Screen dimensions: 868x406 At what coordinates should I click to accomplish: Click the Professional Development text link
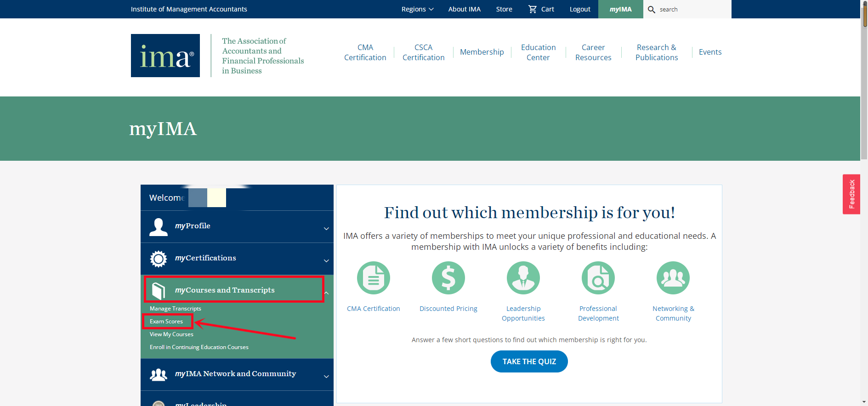(x=598, y=313)
